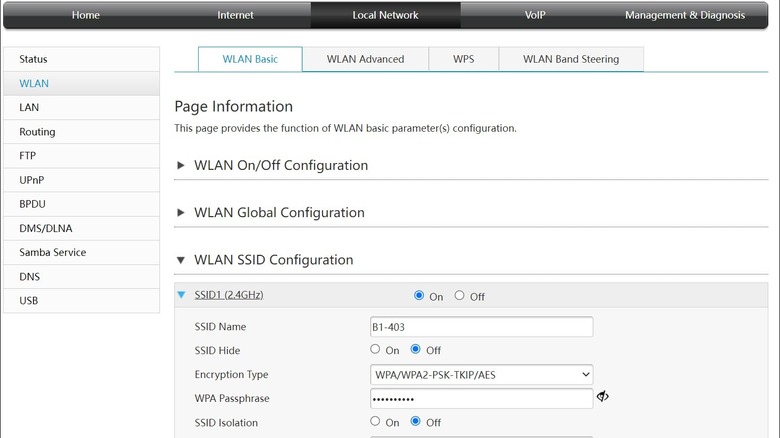The image size is (780, 438).
Task: Enable SSID Hide by selecting On
Action: click(x=375, y=349)
